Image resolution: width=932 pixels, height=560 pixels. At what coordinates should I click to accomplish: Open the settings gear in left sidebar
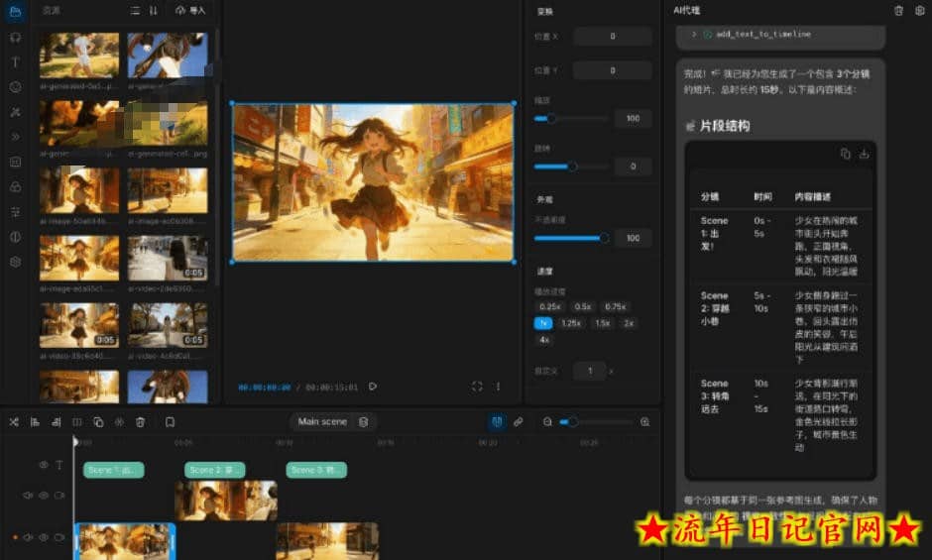(16, 262)
